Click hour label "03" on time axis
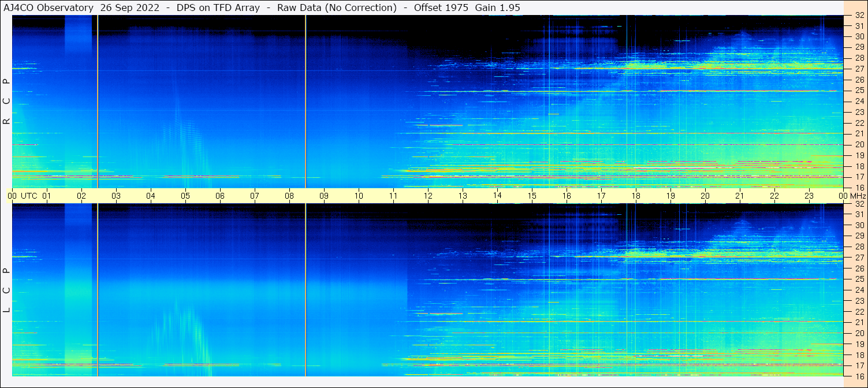The height and width of the screenshot is (388, 868). [116, 196]
